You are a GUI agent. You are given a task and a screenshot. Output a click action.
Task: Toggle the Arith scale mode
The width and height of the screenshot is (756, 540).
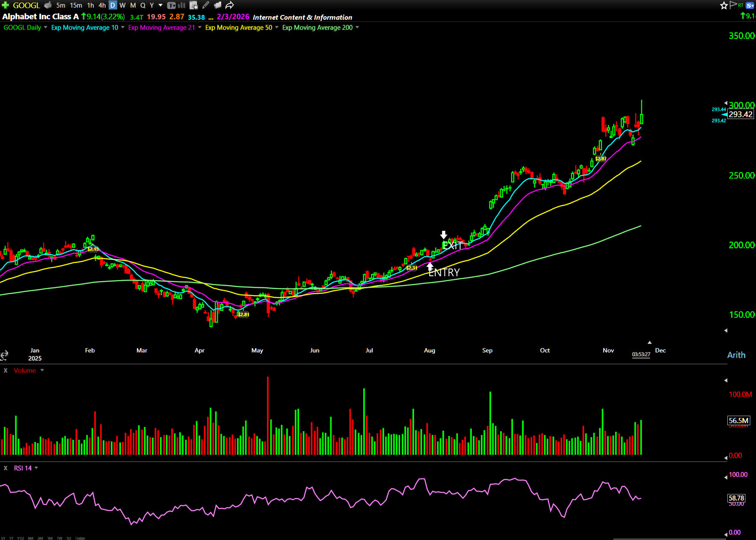(x=736, y=355)
